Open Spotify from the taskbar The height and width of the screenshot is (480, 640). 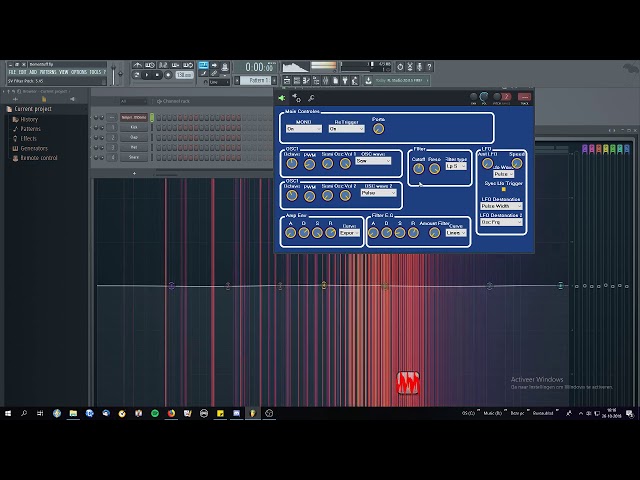tap(155, 413)
